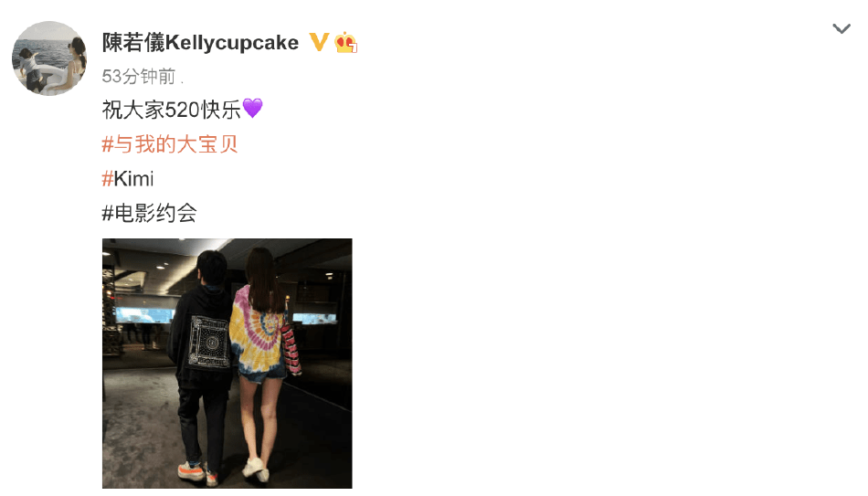
Task: Click the purple heart emoji
Action: point(252,108)
